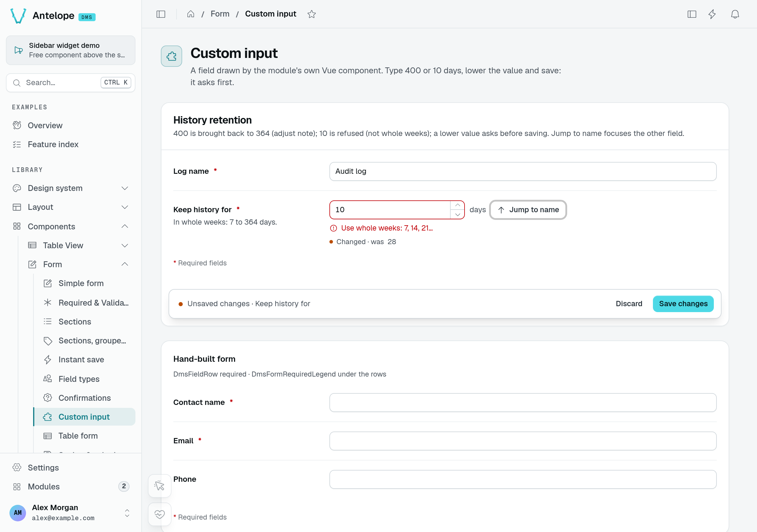
Task: Click Save changes button
Action: pos(683,304)
